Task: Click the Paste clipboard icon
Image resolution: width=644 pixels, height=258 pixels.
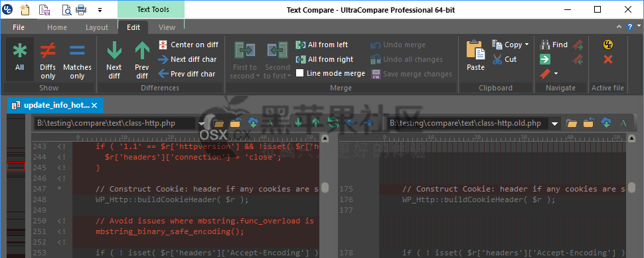Action: (x=475, y=56)
